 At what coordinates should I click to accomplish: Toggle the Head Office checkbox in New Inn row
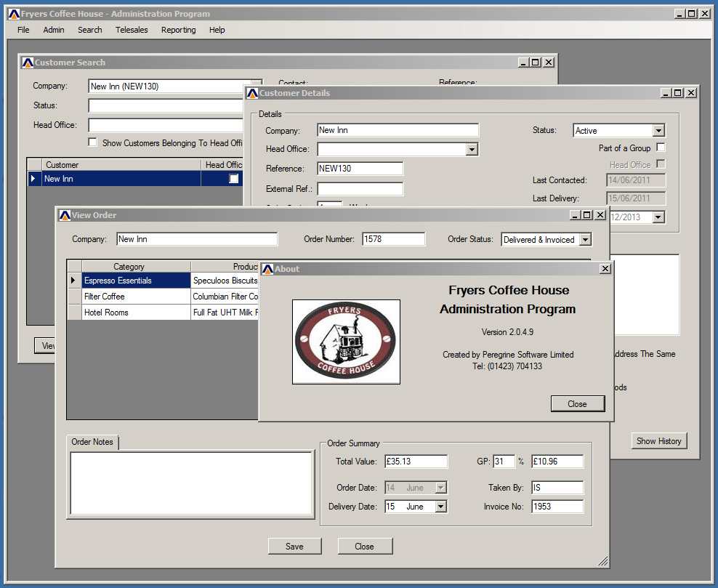click(x=233, y=179)
